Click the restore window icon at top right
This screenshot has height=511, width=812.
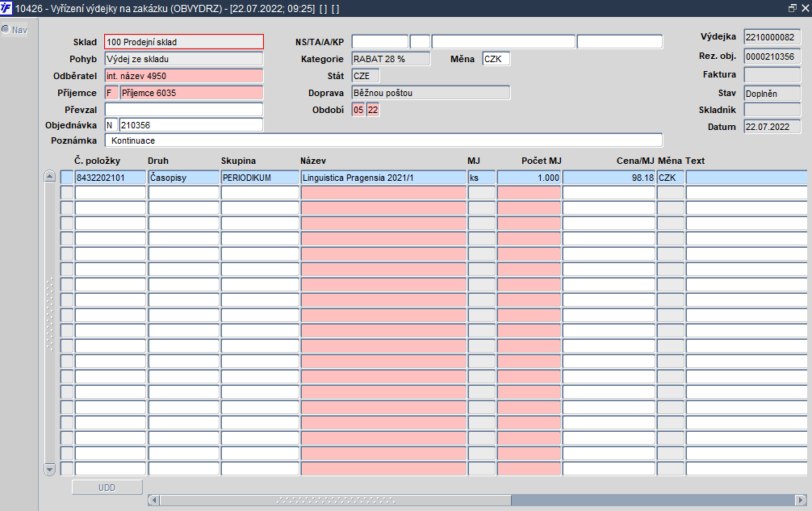tap(792, 8)
